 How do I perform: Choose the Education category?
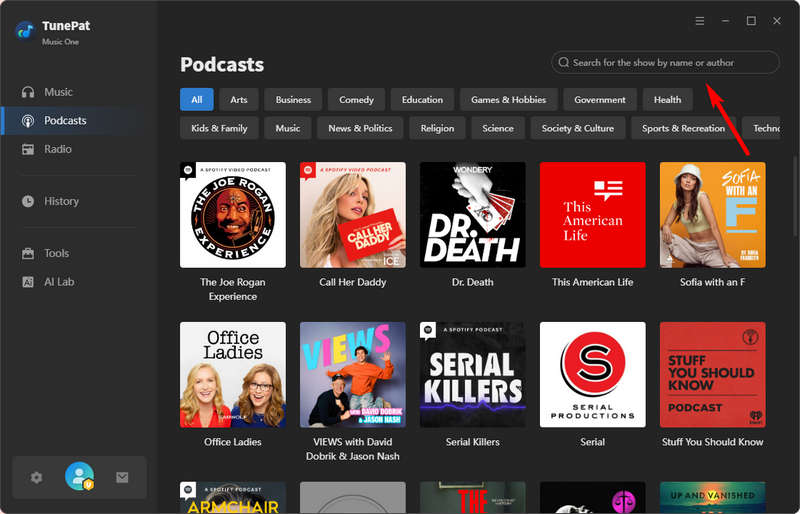(422, 100)
